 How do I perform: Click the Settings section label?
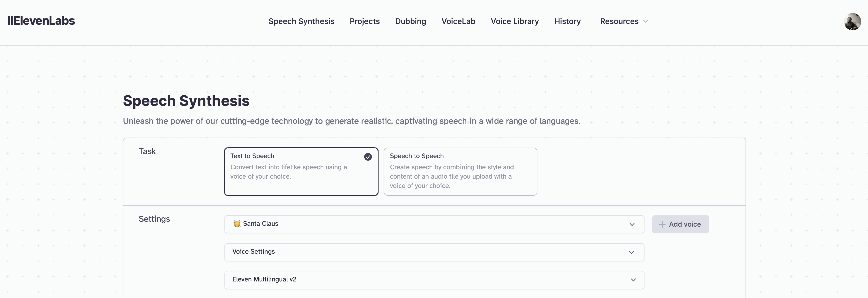154,219
